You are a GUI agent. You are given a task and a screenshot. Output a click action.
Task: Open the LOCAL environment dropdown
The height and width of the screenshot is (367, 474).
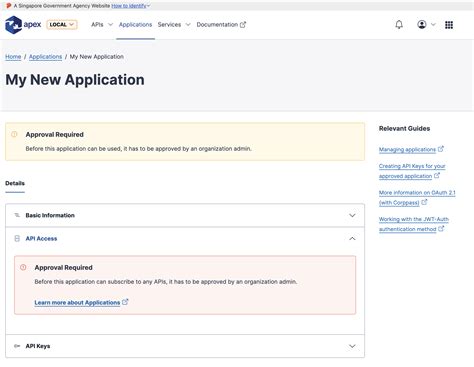click(x=62, y=25)
